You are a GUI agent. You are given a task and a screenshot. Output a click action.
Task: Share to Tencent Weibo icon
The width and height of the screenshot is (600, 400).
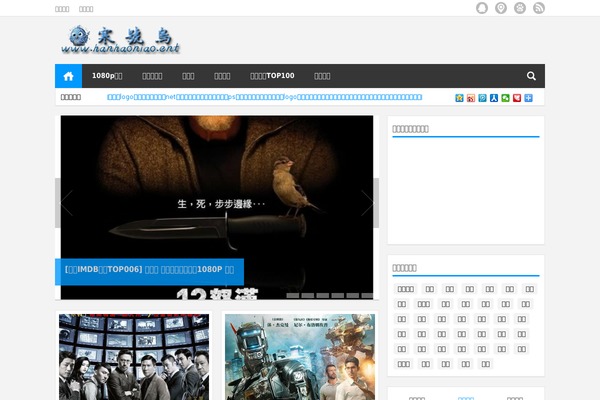click(482, 98)
